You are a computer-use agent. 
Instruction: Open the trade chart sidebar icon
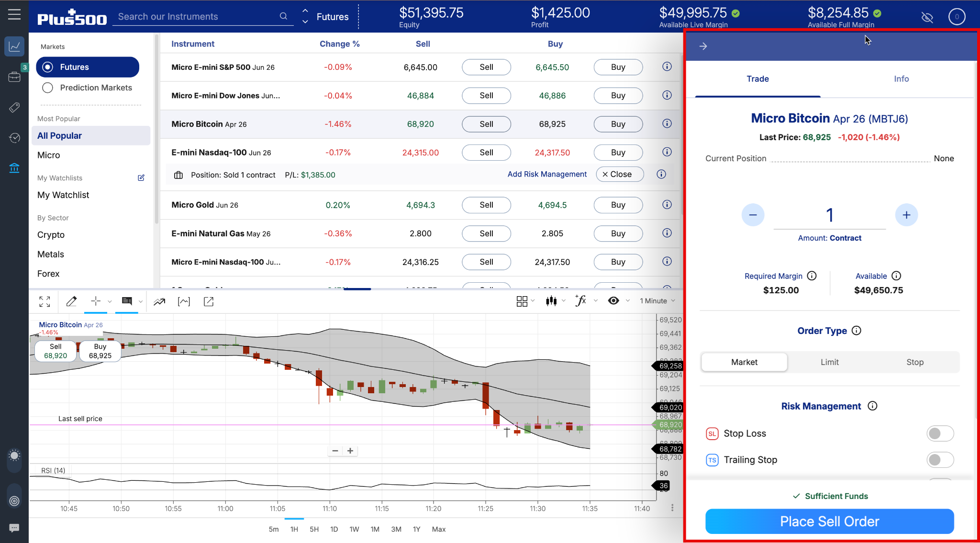(x=14, y=46)
